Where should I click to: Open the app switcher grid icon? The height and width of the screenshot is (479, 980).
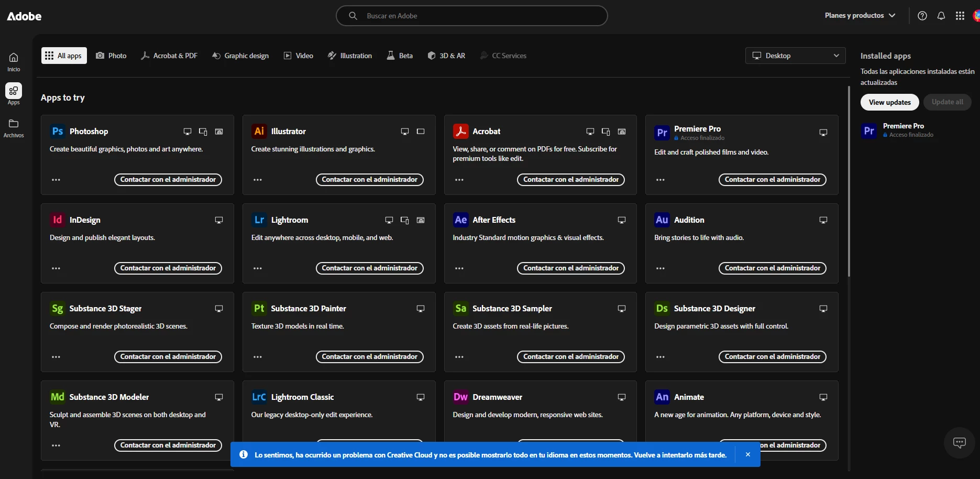coord(960,16)
